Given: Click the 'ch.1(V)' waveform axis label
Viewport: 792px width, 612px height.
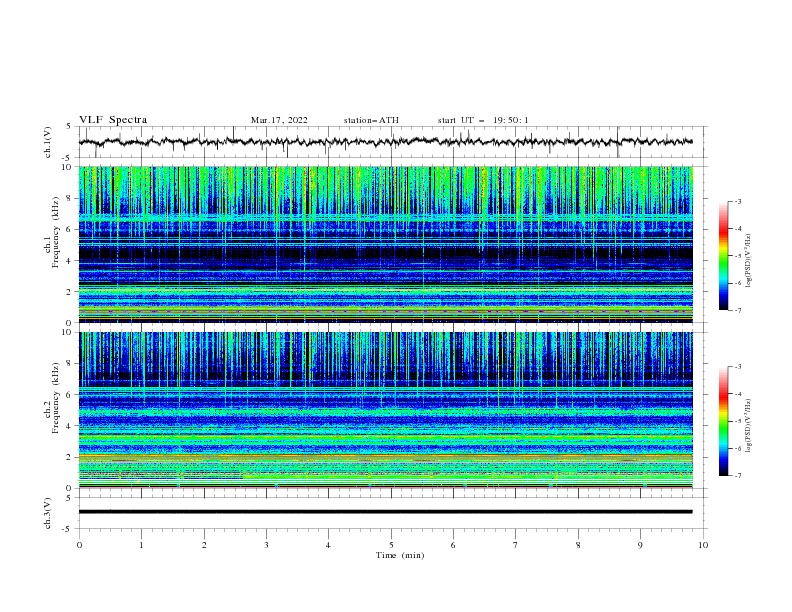Looking at the screenshot, I should pos(48,142).
